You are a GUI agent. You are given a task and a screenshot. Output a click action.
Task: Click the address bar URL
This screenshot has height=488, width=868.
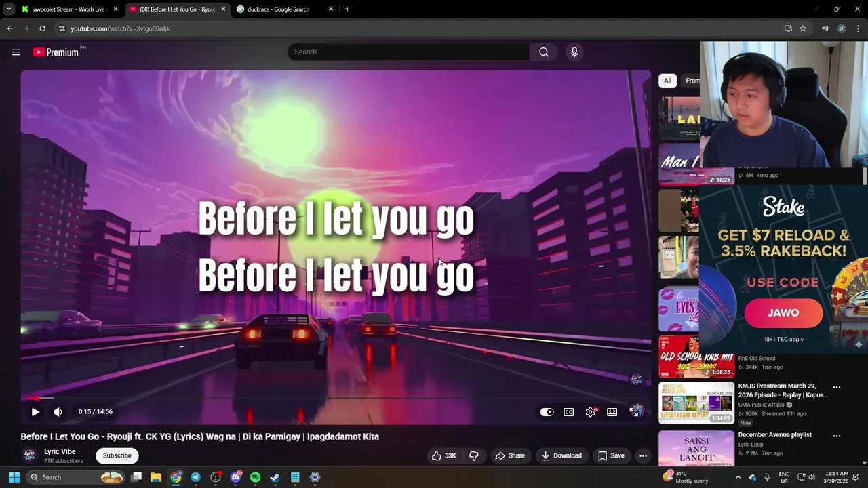(120, 28)
